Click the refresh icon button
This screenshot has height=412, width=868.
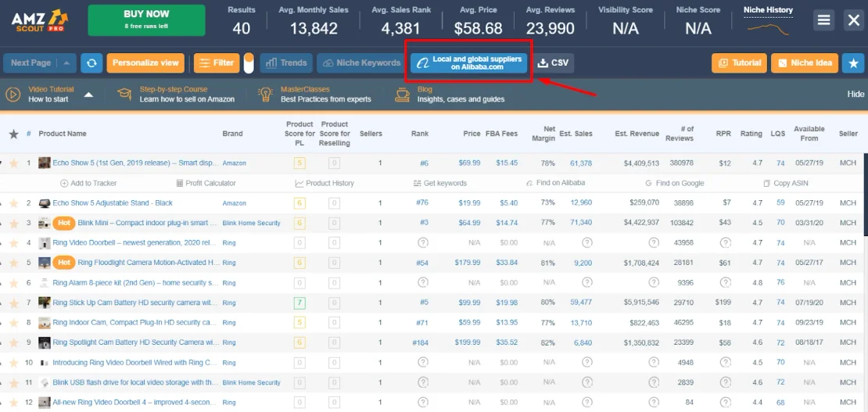click(91, 63)
